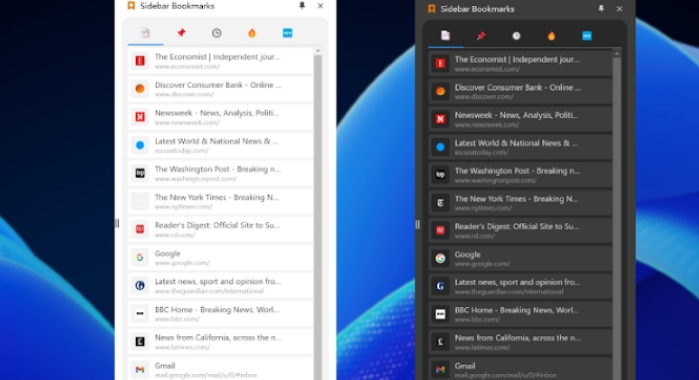Pin the dark Sidebar Bookmarks panel
Image resolution: width=699 pixels, height=380 pixels.
point(601,8)
